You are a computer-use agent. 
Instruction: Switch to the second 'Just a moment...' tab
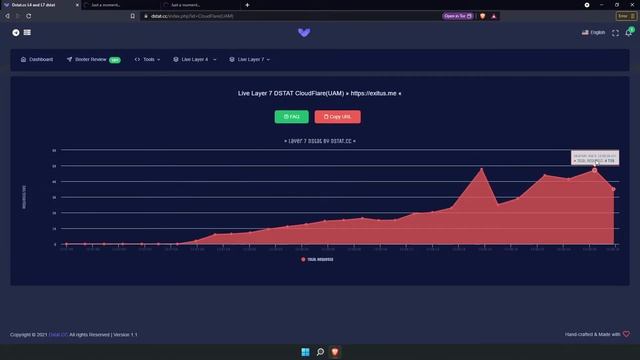click(x=121, y=5)
